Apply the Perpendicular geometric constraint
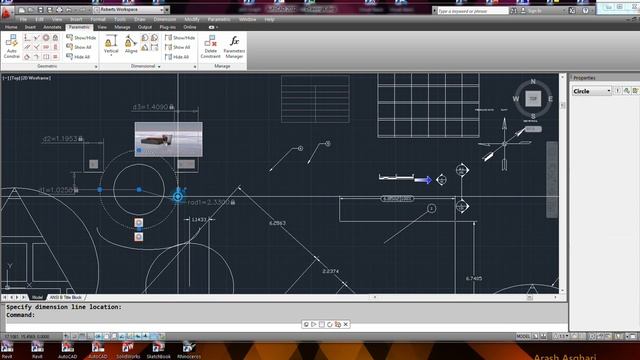The image size is (640, 360). (36, 47)
